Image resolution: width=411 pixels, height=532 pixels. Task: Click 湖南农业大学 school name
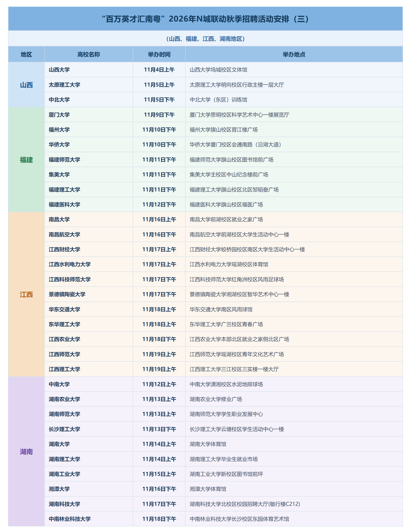(64, 399)
